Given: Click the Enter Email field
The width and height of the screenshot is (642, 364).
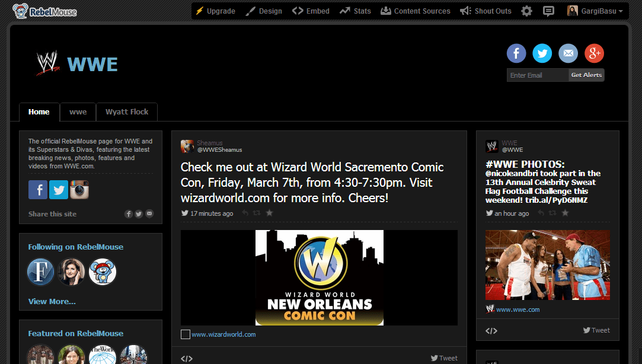Looking at the screenshot, I should tap(538, 75).
